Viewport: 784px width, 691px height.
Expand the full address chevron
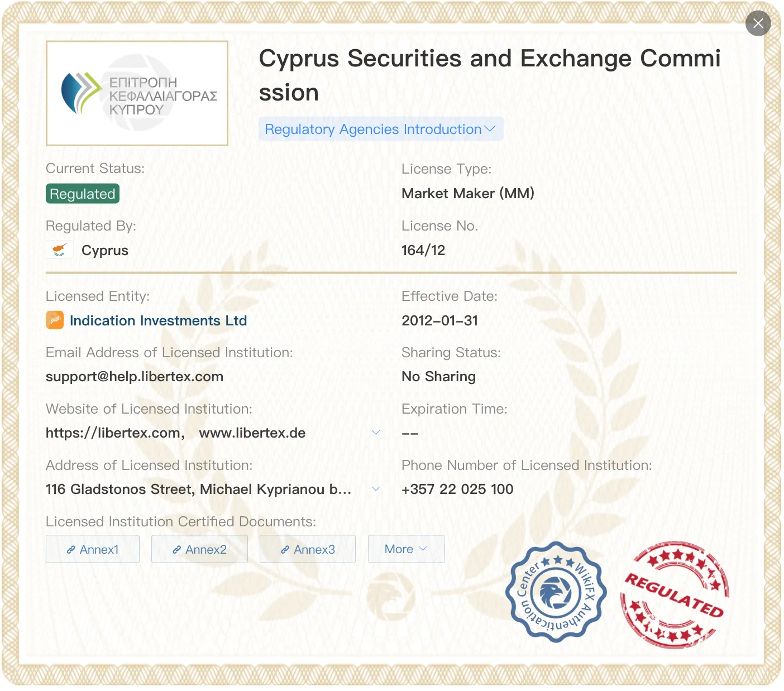[x=376, y=489]
